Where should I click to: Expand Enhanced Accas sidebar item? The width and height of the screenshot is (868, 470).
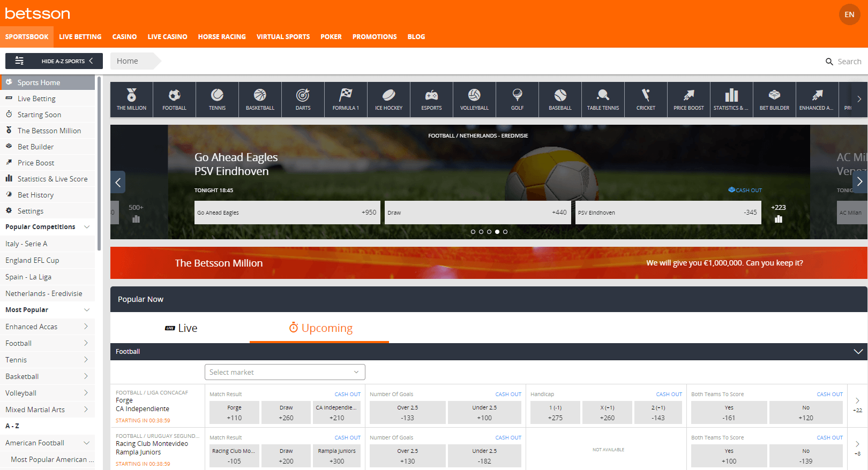86,327
